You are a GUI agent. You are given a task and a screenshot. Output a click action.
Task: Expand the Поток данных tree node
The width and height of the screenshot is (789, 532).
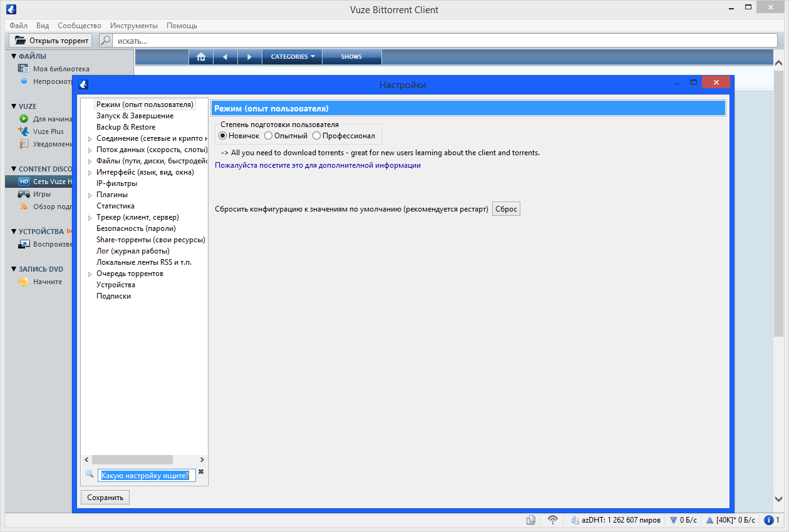click(x=90, y=150)
